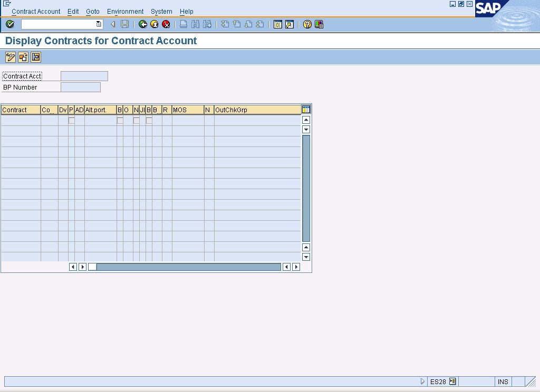Toggle the checkbox under the P column
The image size is (540, 392).
tap(72, 120)
